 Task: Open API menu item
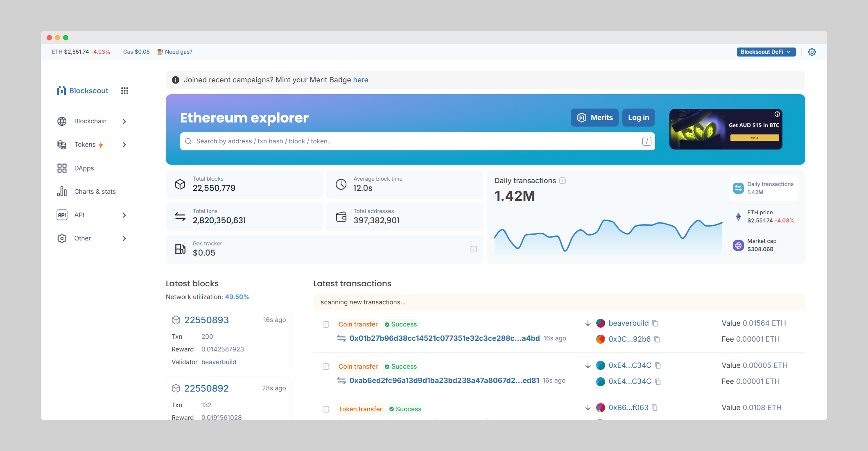point(93,215)
